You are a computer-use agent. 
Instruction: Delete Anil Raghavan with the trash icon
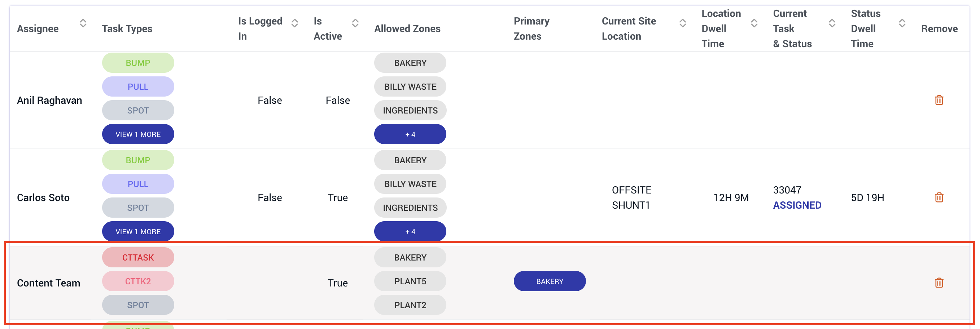[939, 100]
